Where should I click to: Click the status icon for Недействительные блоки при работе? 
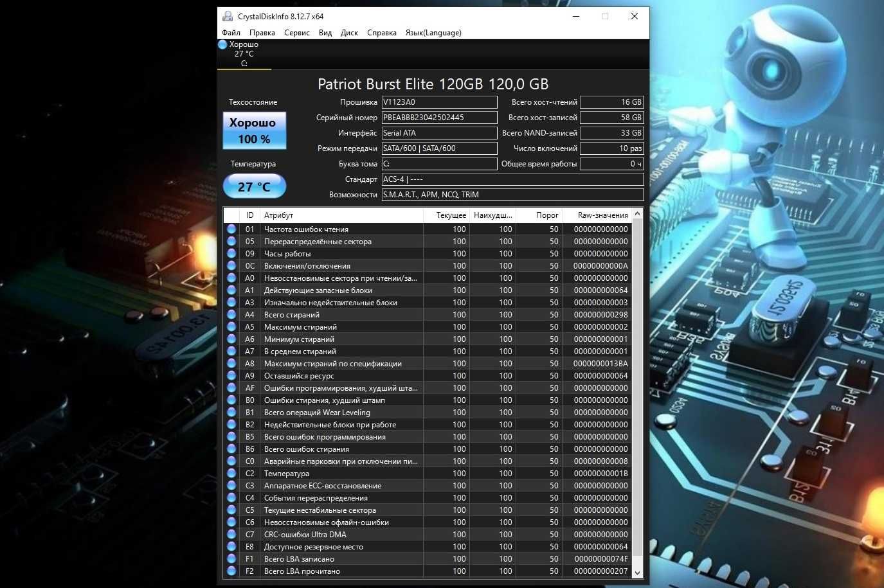(x=231, y=424)
